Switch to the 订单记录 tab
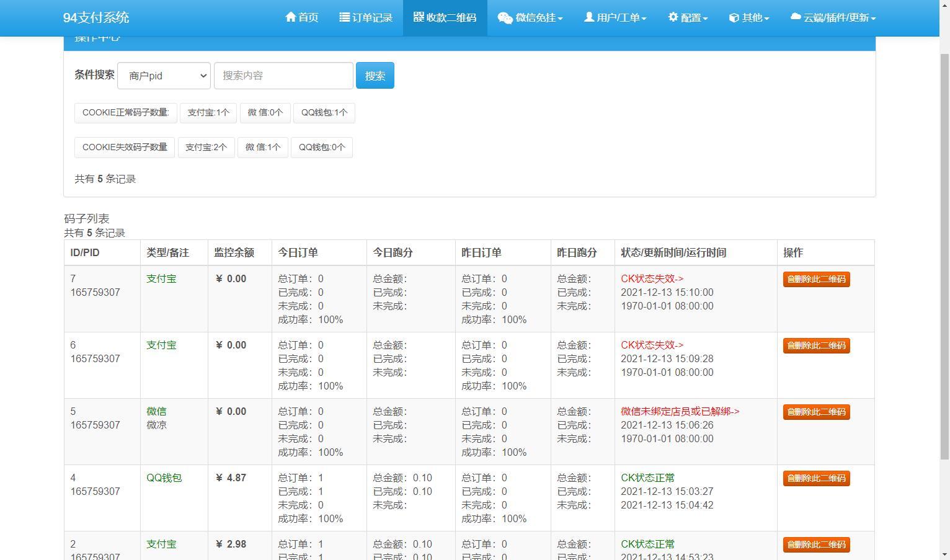The width and height of the screenshot is (950, 560). coord(366,17)
